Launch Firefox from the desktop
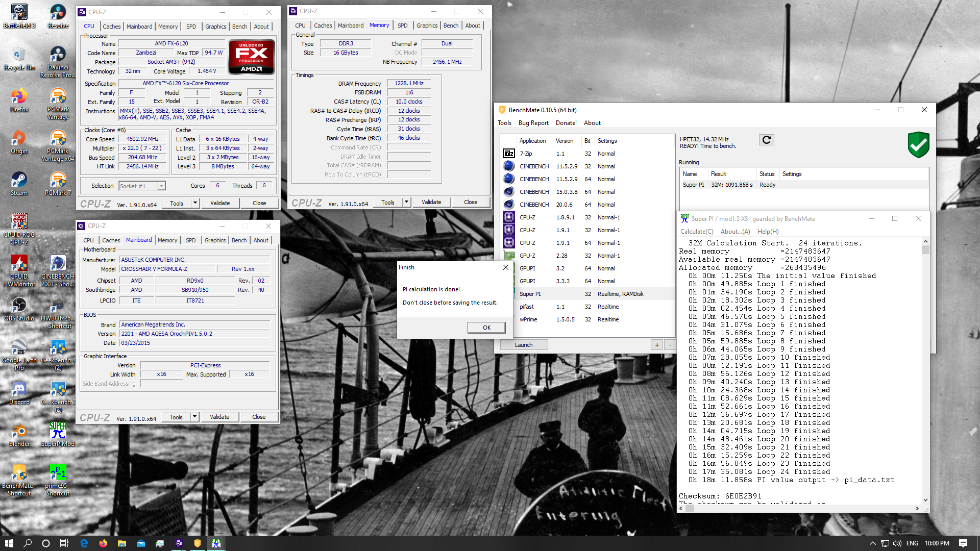Screen dimensions: 980x551 point(19,99)
